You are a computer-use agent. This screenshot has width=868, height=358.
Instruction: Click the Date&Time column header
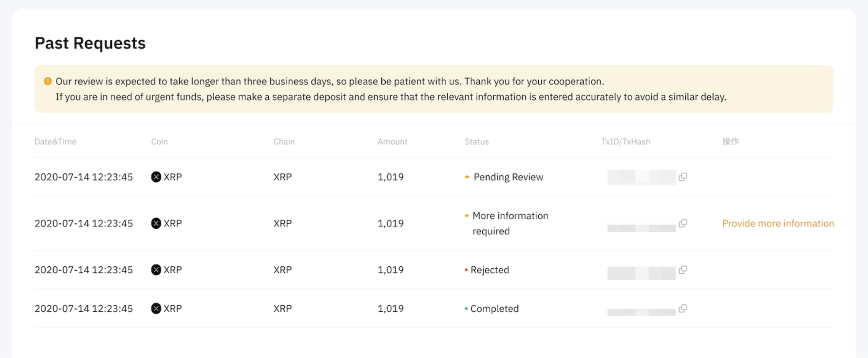56,142
